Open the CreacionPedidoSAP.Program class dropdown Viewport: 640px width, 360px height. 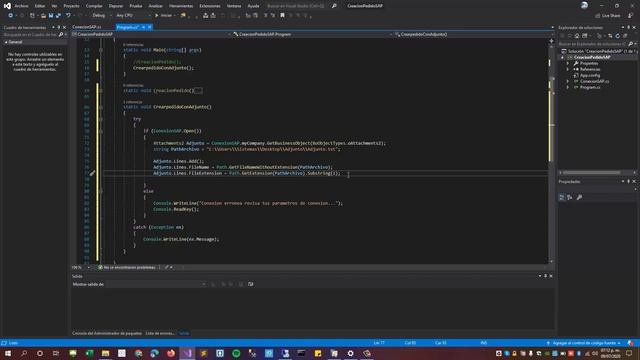313,34
